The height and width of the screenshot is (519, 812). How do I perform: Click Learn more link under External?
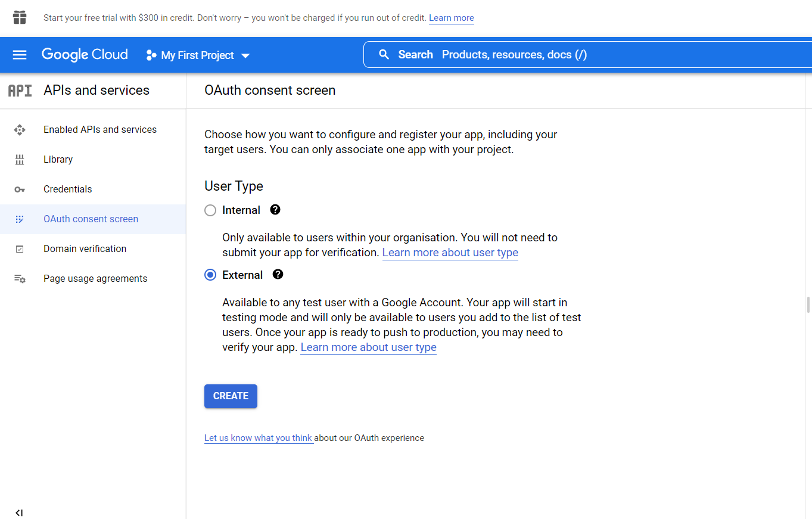pos(369,347)
